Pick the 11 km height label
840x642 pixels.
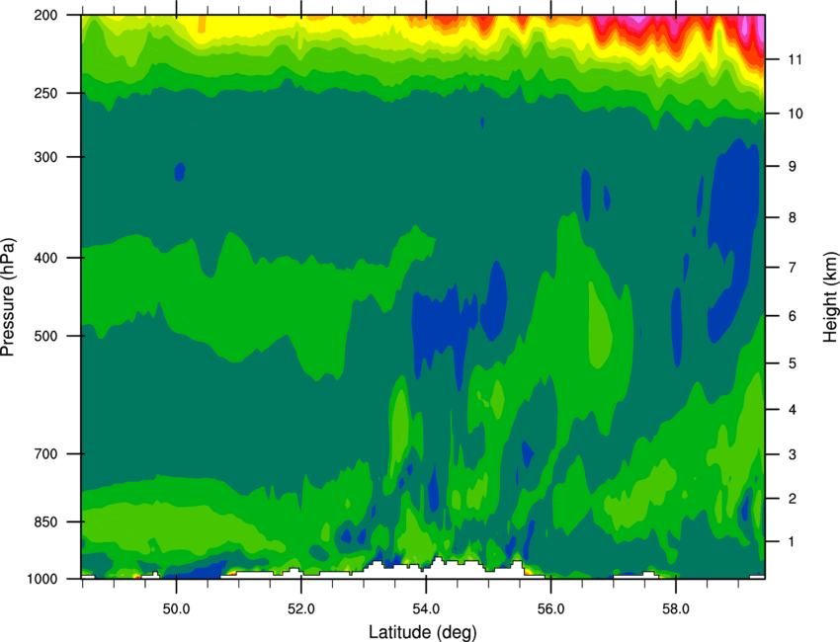(x=796, y=59)
